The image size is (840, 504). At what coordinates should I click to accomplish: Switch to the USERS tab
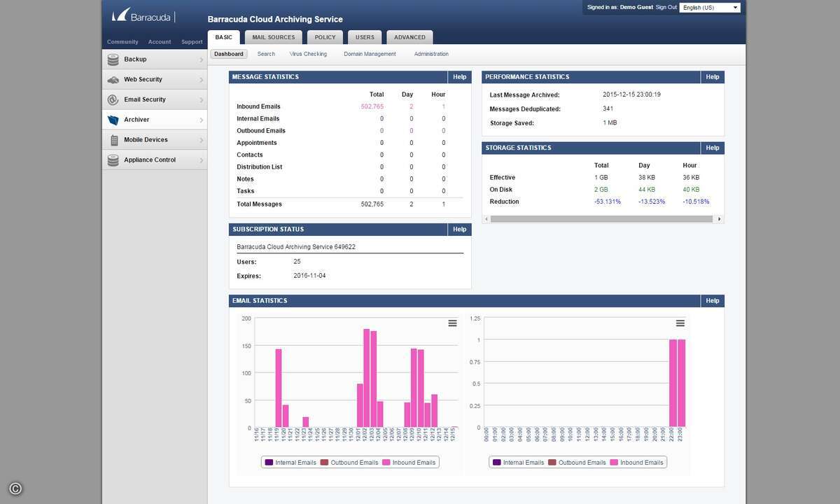pyautogui.click(x=365, y=37)
